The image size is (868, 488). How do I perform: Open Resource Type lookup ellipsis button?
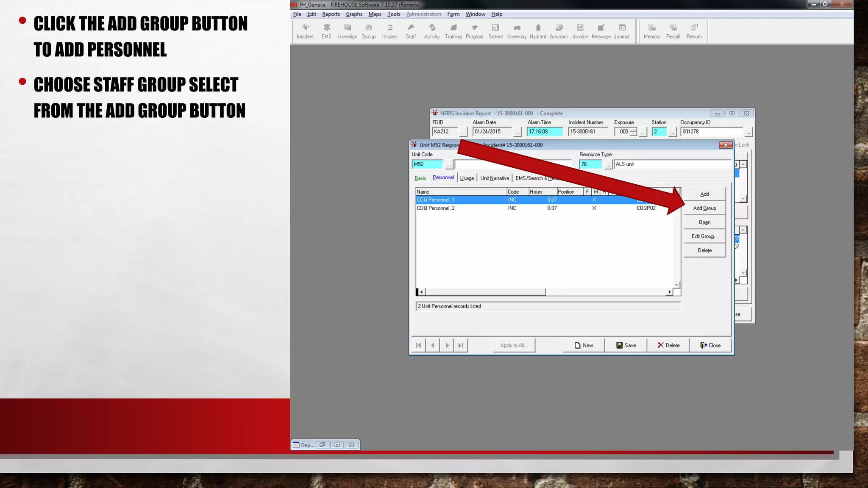608,164
